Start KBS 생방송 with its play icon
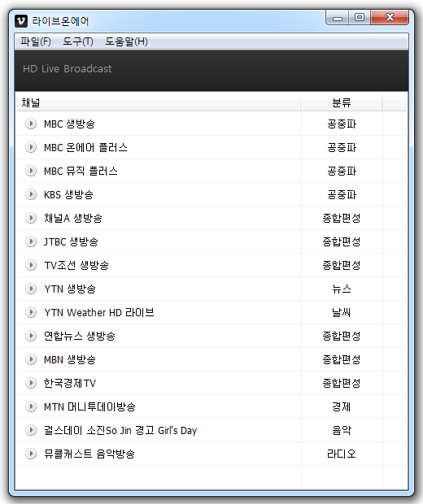 click(x=31, y=194)
